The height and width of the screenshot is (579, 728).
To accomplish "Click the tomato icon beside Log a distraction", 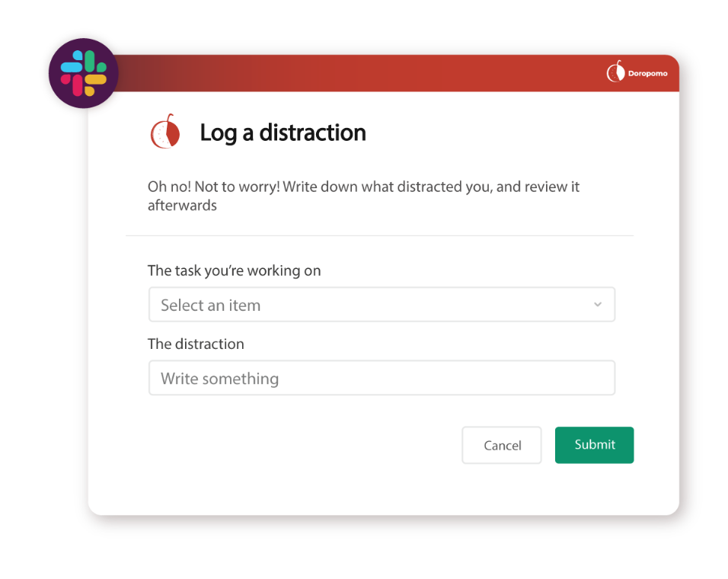I will pos(165,132).
